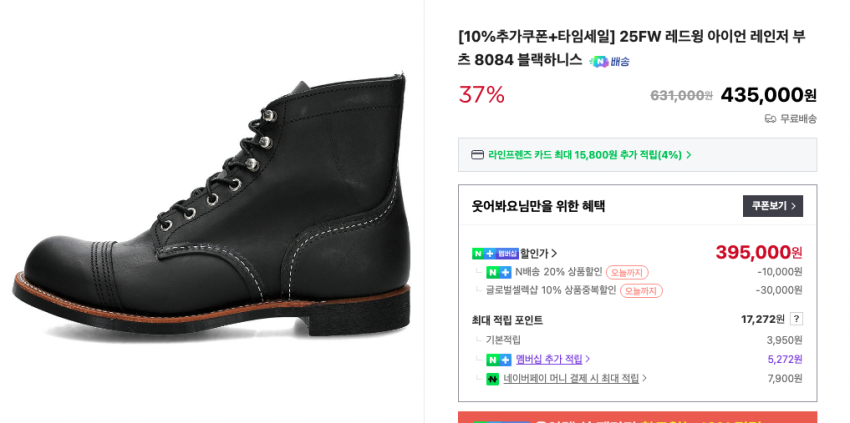This screenshot has width=850, height=423.
Task: Click the red banner below the benefits box
Action: [637, 417]
